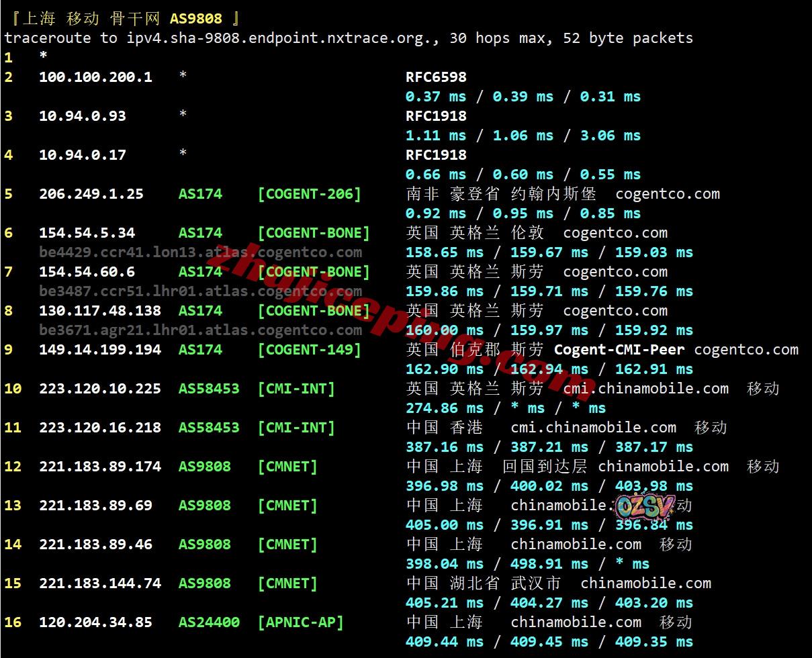The image size is (812, 658).
Task: Click the [COGENT-206] tag
Action: pyautogui.click(x=310, y=194)
